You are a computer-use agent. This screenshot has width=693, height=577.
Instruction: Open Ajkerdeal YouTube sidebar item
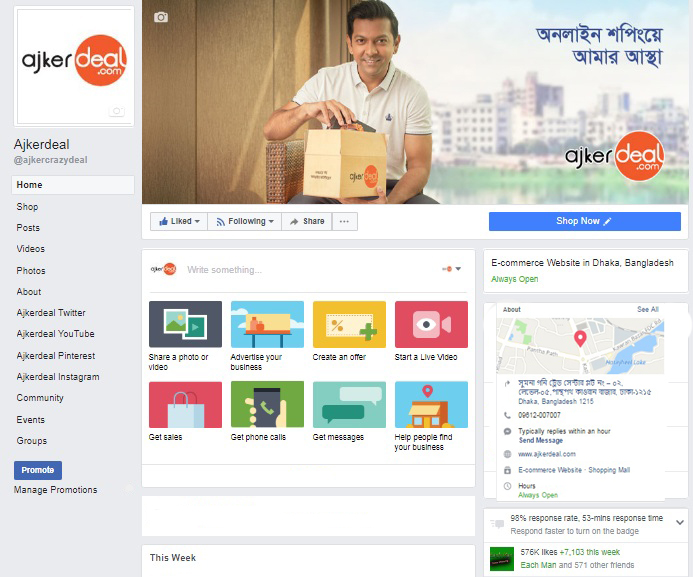tap(55, 334)
